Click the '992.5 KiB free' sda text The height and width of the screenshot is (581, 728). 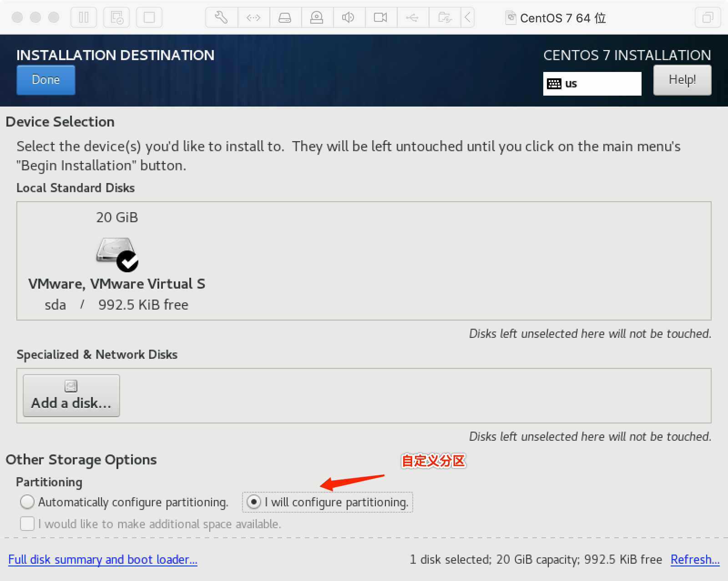(x=143, y=305)
